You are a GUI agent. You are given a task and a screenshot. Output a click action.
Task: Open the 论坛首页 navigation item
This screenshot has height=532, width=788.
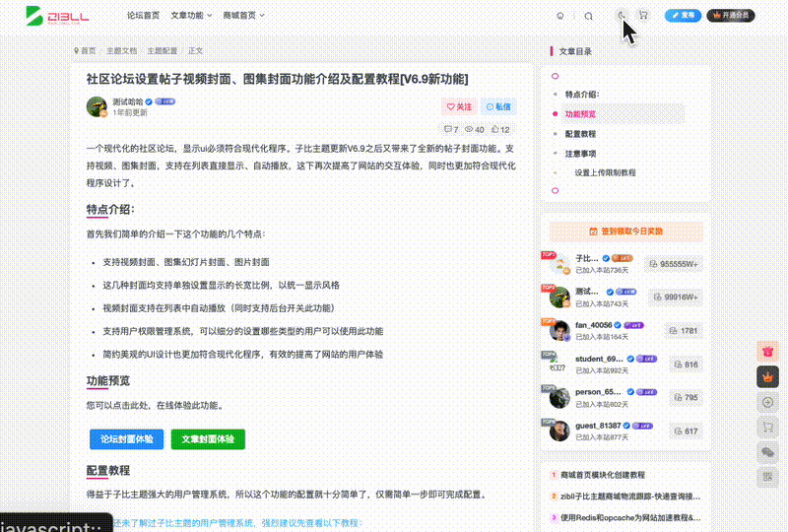[x=143, y=16]
